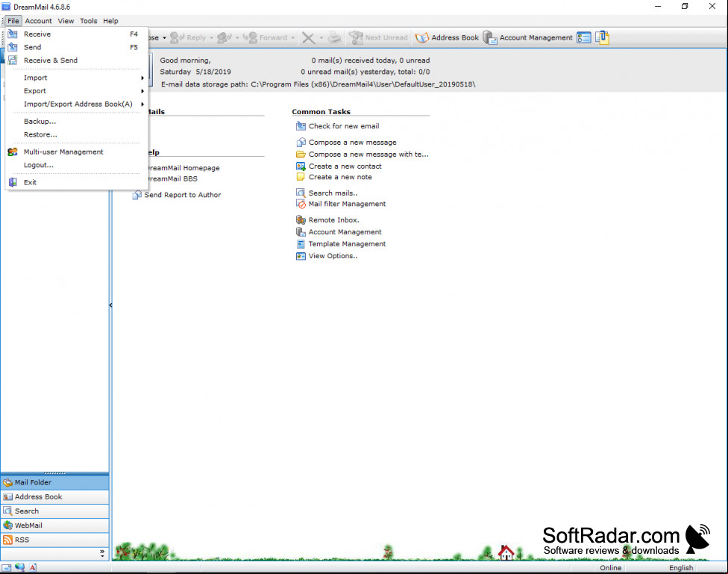The width and height of the screenshot is (728, 574).
Task: Click the Online status indicator
Action: [610, 567]
